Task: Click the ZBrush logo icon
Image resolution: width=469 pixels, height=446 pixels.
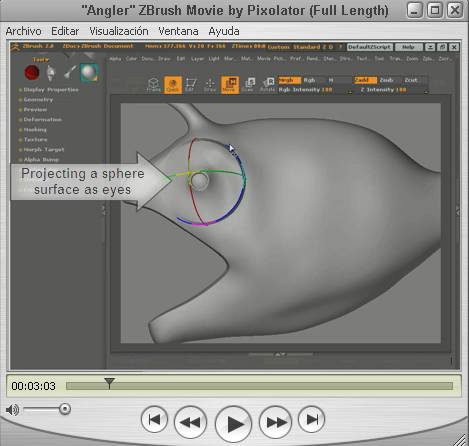Action: [x=15, y=47]
